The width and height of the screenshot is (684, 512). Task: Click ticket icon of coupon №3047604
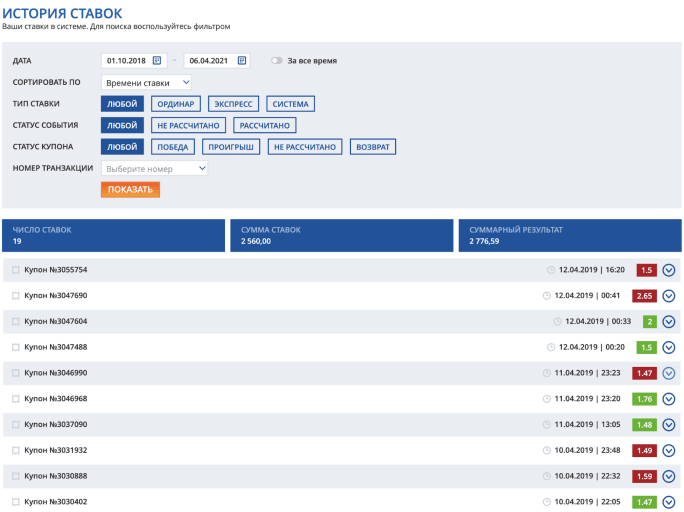(x=16, y=321)
